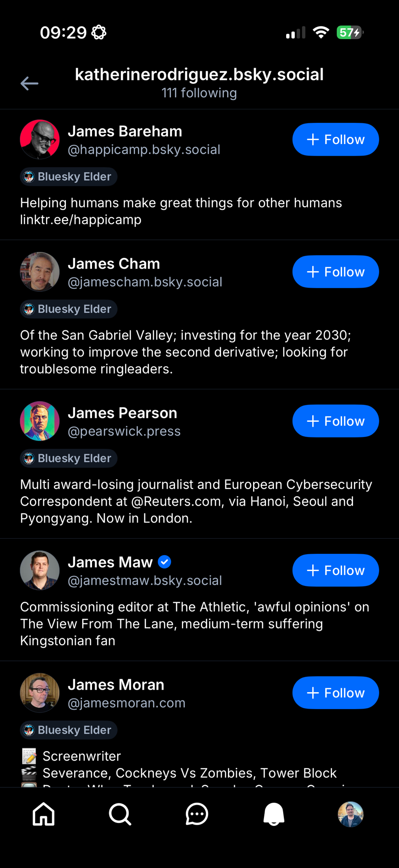Open James Moran's avatar
The width and height of the screenshot is (399, 868).
point(40,693)
